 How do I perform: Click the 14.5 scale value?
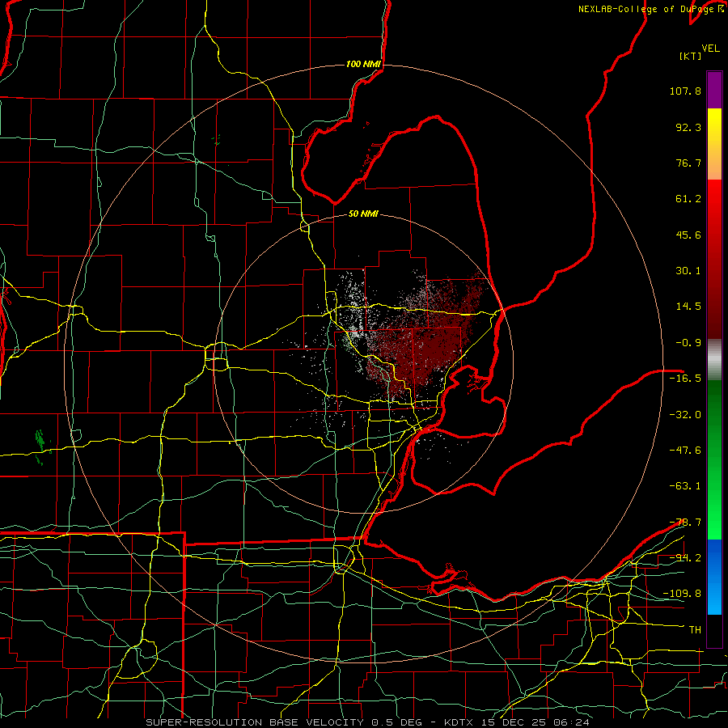pos(688,307)
